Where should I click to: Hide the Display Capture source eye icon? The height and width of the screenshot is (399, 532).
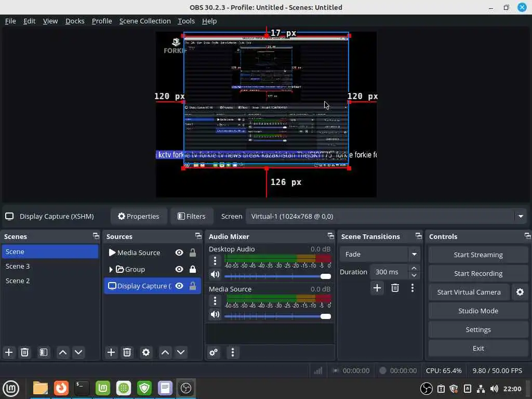click(179, 286)
